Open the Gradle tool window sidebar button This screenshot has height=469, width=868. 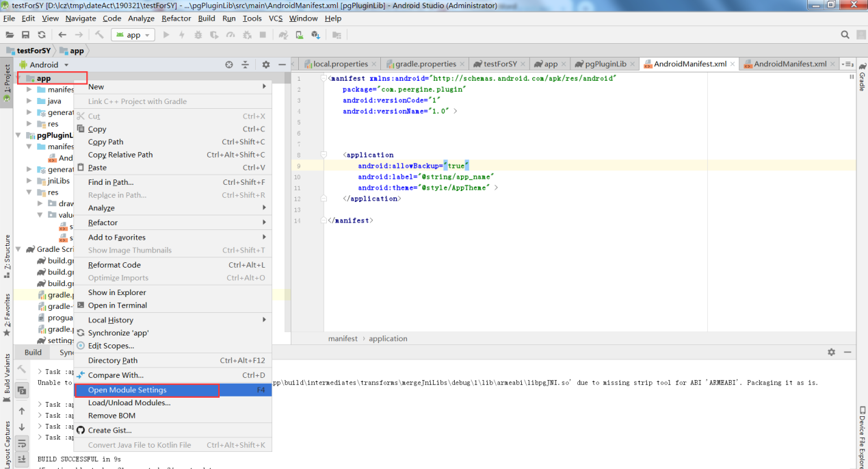point(862,77)
